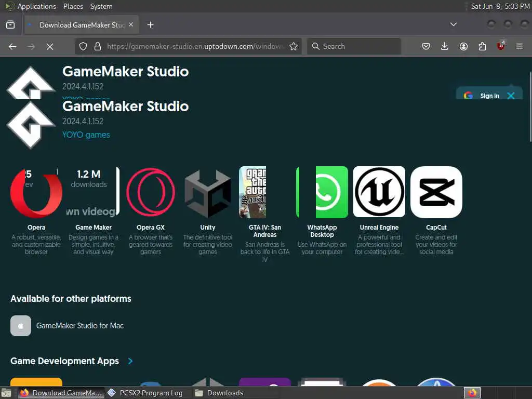
Task: Open a new browser tab
Action: [150, 25]
